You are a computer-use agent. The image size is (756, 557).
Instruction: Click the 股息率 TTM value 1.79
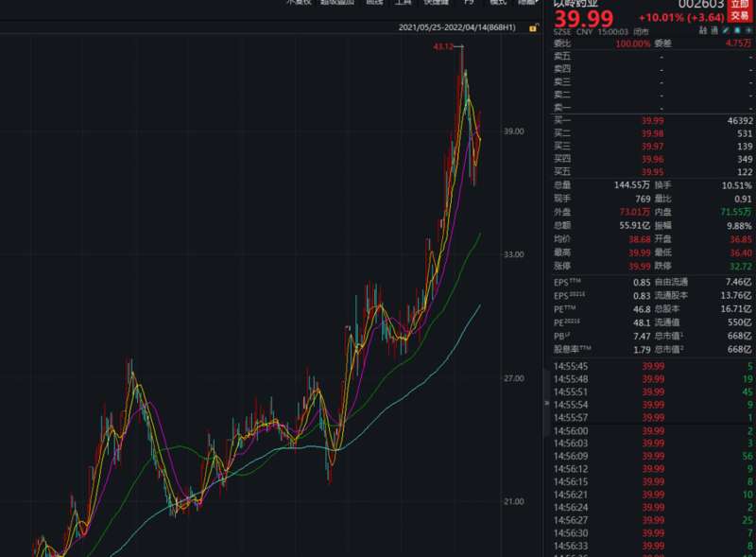[x=642, y=350]
